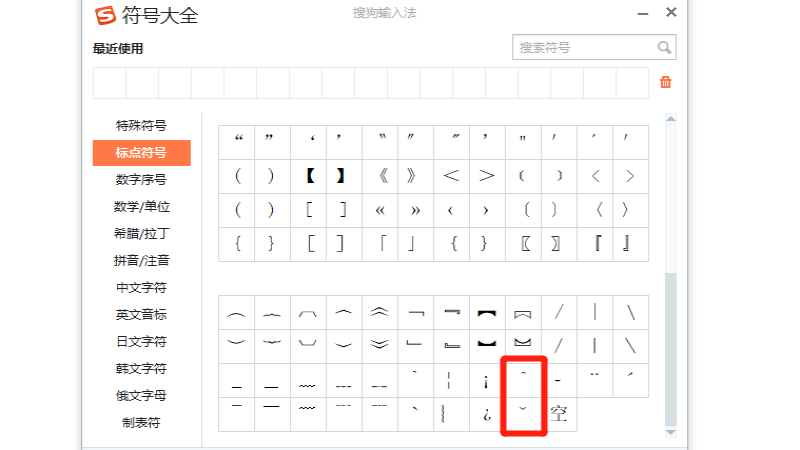This screenshot has width=800, height=450.
Task: Open the 制表符 category
Action: click(x=141, y=423)
